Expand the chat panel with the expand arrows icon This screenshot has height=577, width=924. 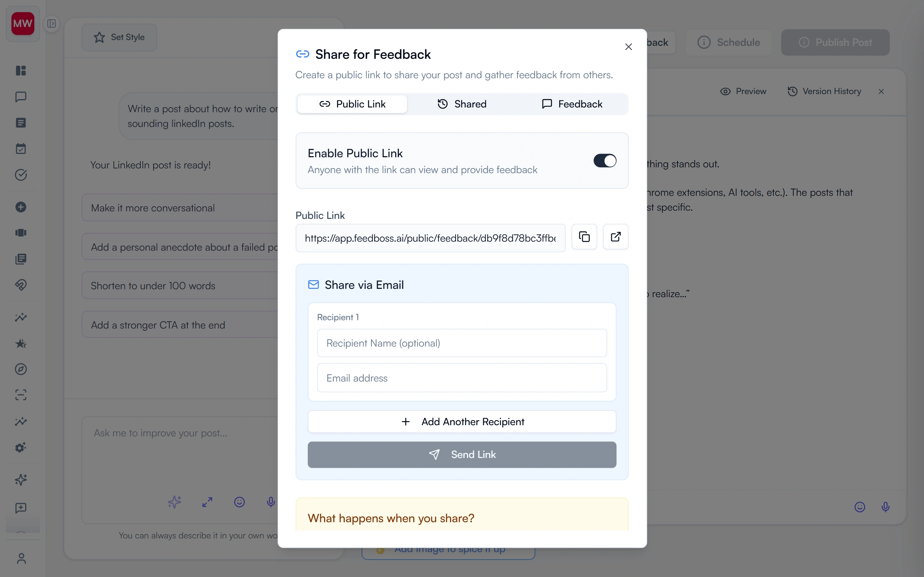coord(207,502)
